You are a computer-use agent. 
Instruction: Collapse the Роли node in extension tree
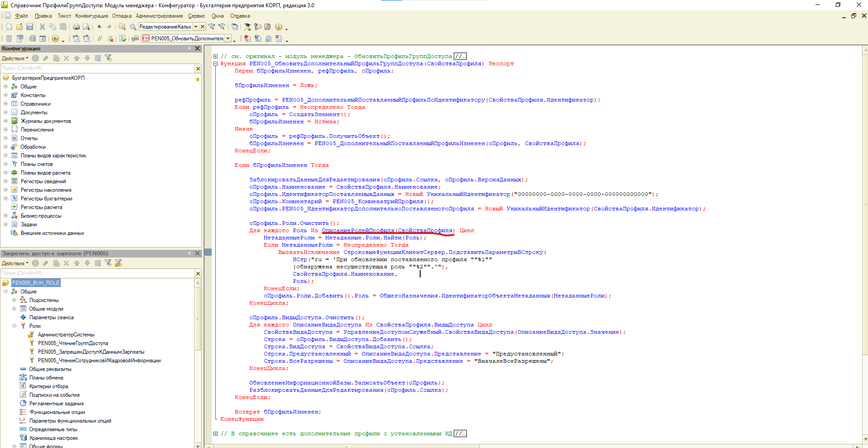click(x=14, y=326)
